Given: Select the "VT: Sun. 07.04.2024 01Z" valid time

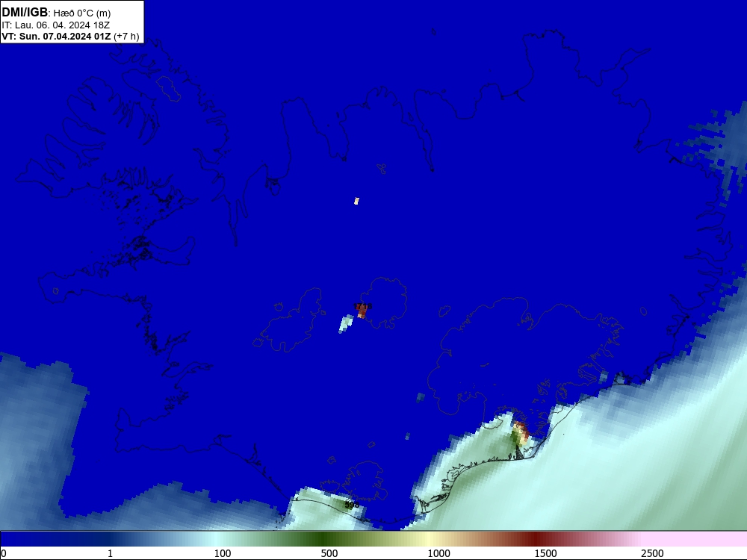Looking at the screenshot, I should [x=56, y=36].
